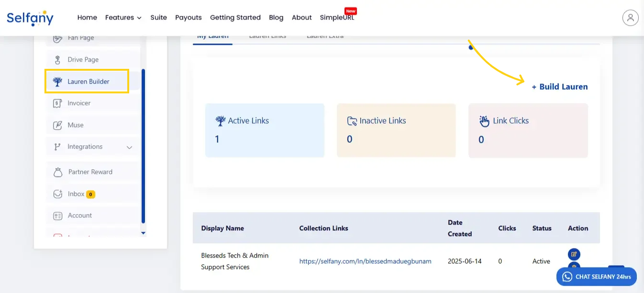Open Invoicer from the sidebar
This screenshot has width=644, height=293.
pos(93,103)
